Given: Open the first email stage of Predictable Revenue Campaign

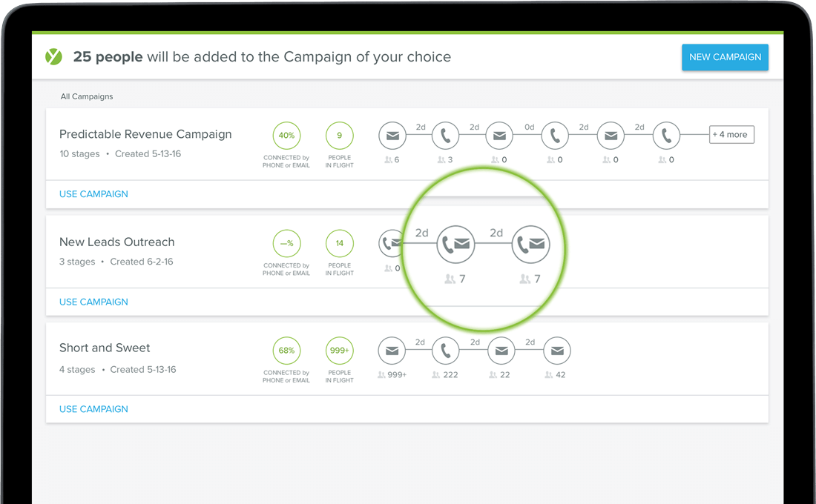Looking at the screenshot, I should (x=392, y=136).
